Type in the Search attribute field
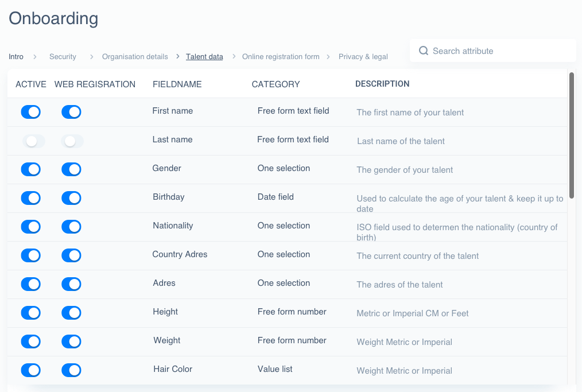 (x=499, y=51)
